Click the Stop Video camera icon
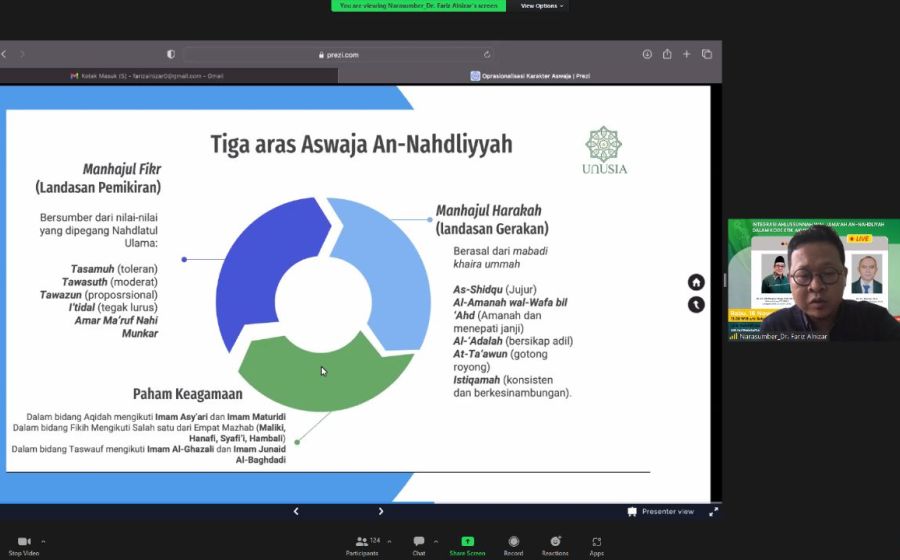This screenshot has width=900, height=560. tap(24, 541)
